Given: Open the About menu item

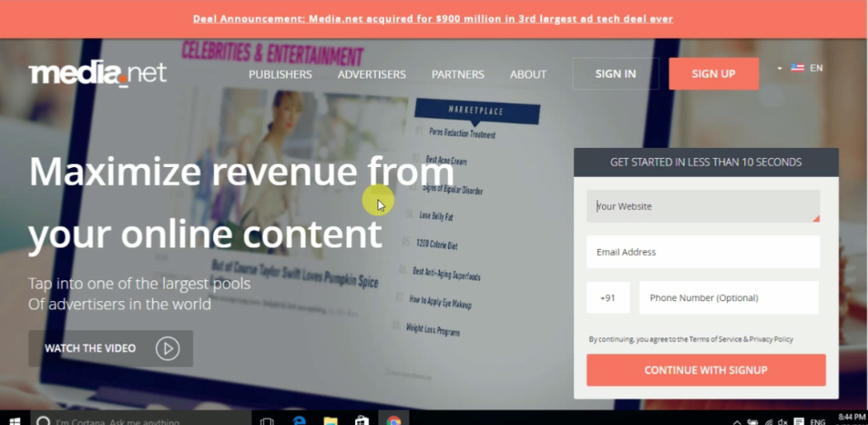Looking at the screenshot, I should (528, 74).
